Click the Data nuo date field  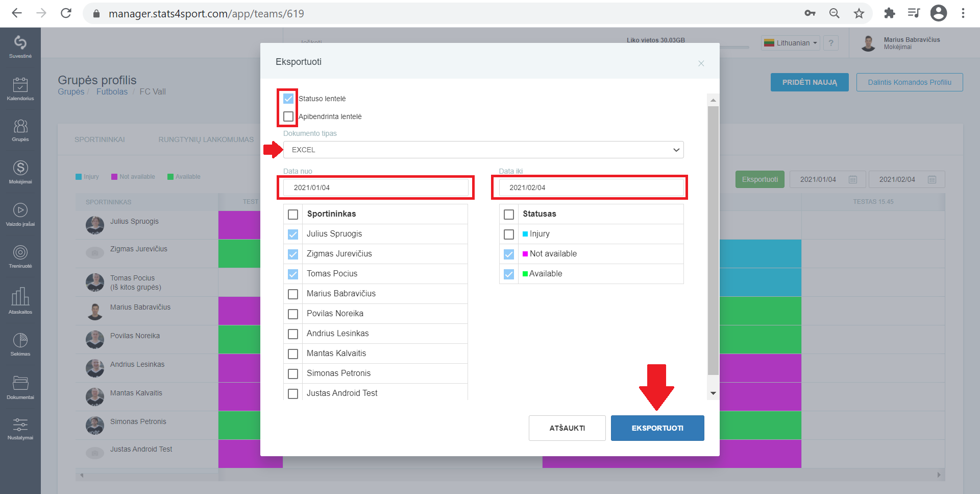click(x=376, y=187)
